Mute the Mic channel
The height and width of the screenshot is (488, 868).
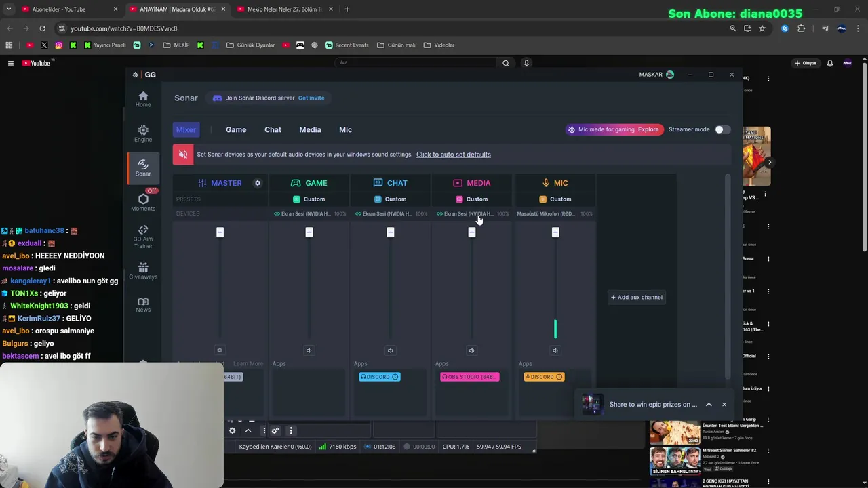[555, 350]
